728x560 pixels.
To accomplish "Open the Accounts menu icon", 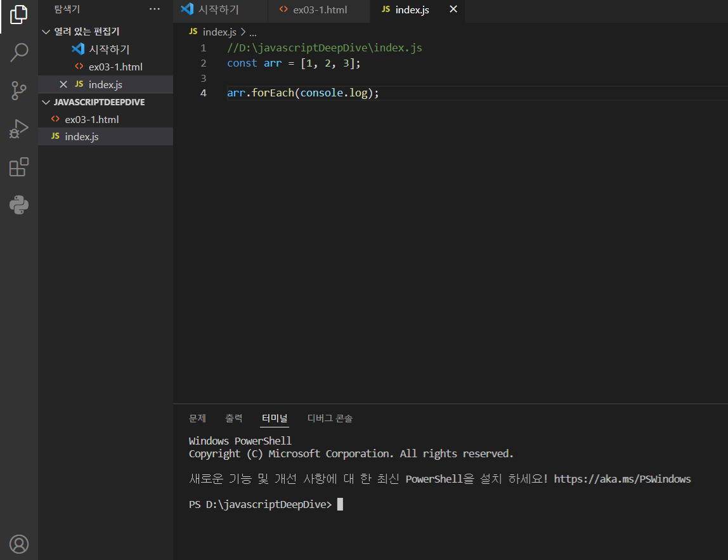I will (18, 544).
